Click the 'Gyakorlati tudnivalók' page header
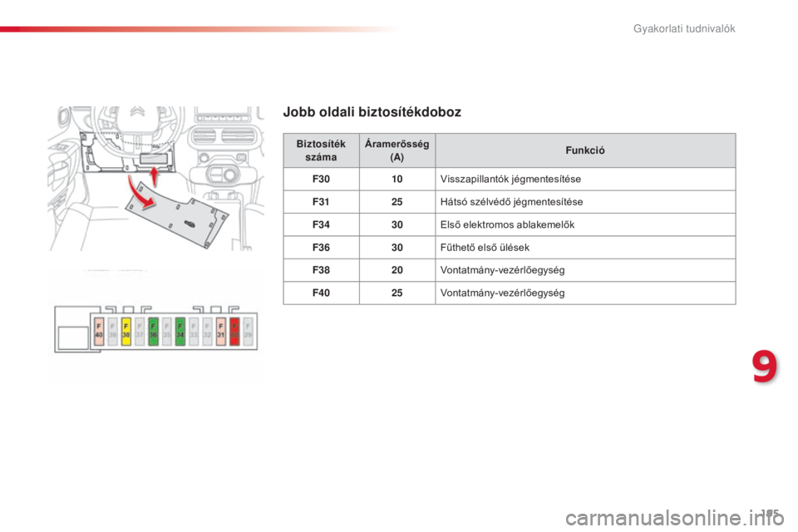This screenshot has height=532, width=798. (x=684, y=28)
